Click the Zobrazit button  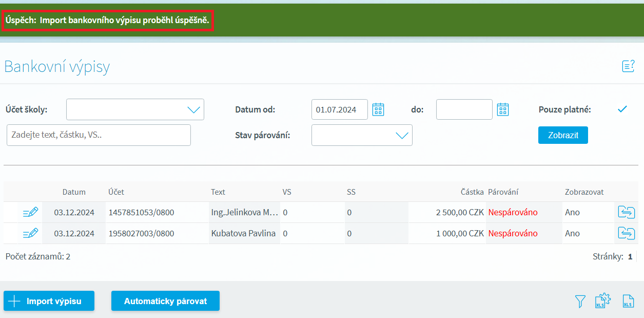[563, 135]
